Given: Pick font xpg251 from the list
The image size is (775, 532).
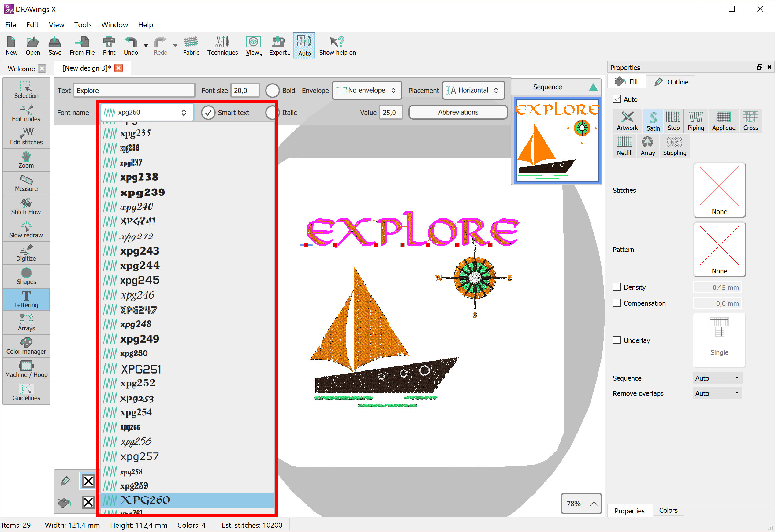Looking at the screenshot, I should tap(141, 369).
